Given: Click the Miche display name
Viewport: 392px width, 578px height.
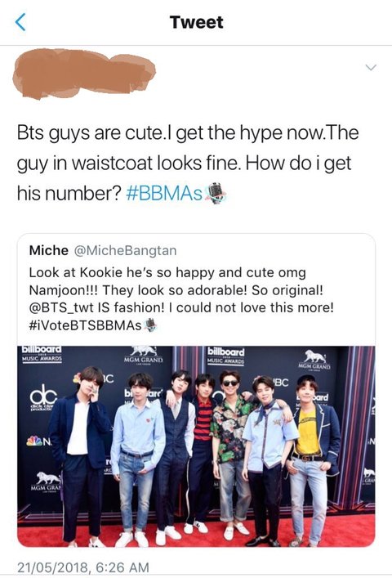Looking at the screenshot, I should coord(48,251).
